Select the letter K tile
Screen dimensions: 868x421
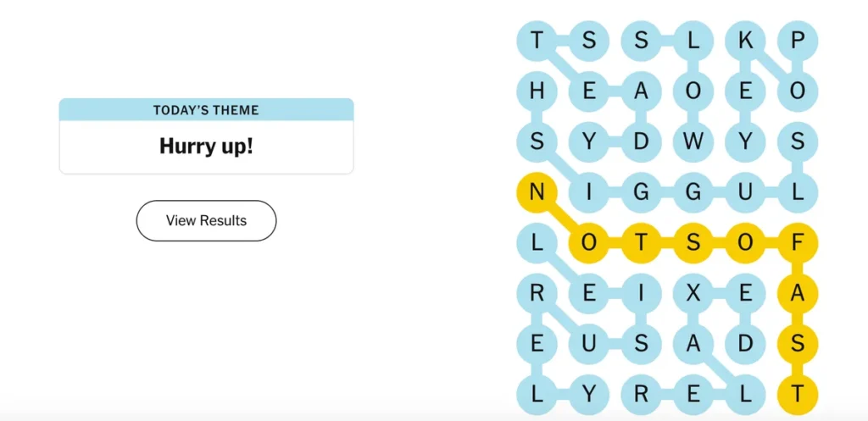[x=746, y=40]
